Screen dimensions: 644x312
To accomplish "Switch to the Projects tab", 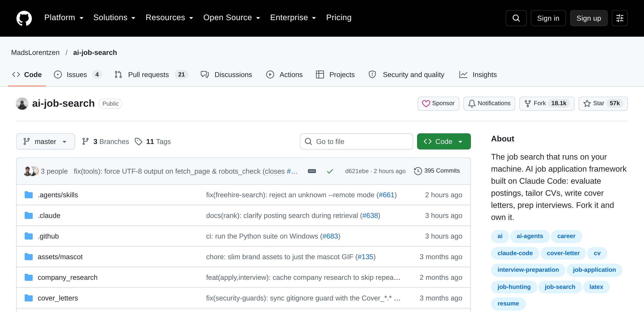I will (335, 74).
